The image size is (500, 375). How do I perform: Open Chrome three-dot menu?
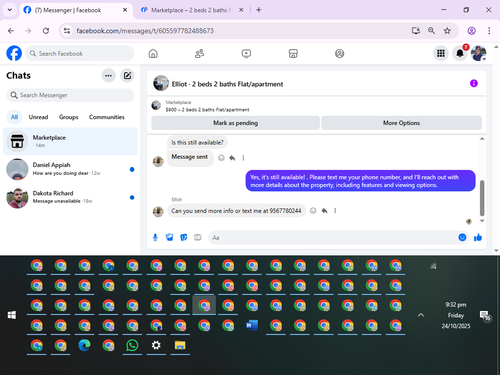[489, 31]
